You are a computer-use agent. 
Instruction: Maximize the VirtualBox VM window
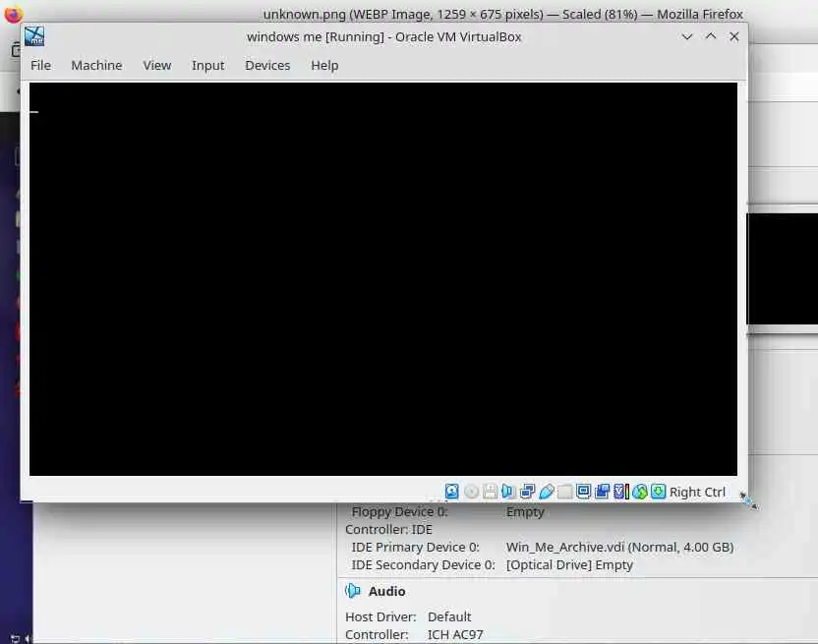711,36
